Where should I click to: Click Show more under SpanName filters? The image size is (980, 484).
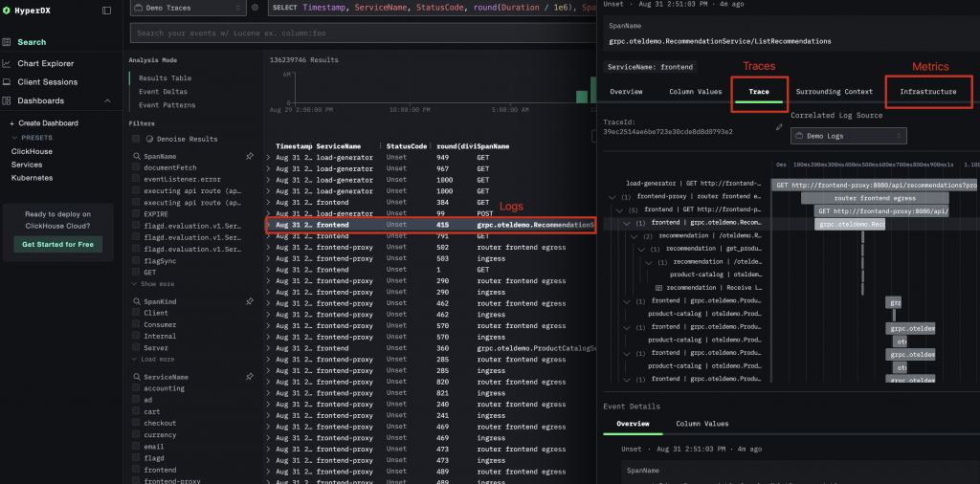tap(152, 283)
